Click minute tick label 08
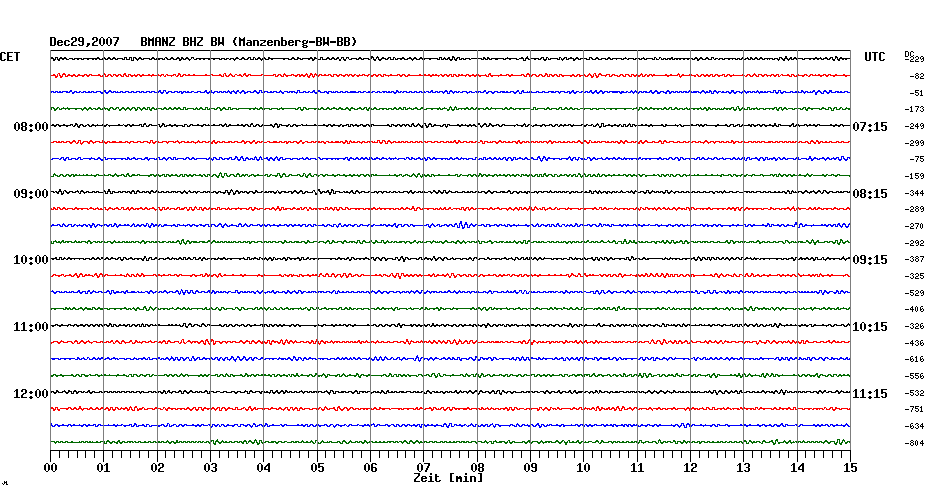The width and height of the screenshot is (930, 494). (477, 468)
